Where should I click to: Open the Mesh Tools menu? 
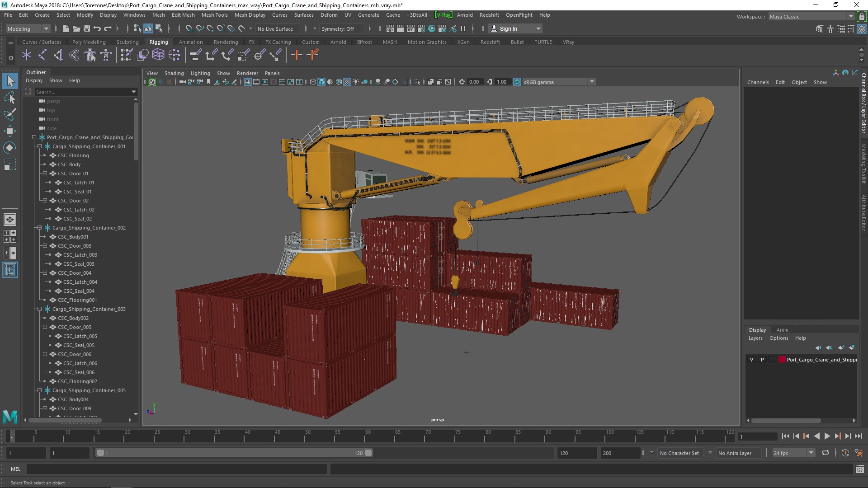click(x=214, y=15)
